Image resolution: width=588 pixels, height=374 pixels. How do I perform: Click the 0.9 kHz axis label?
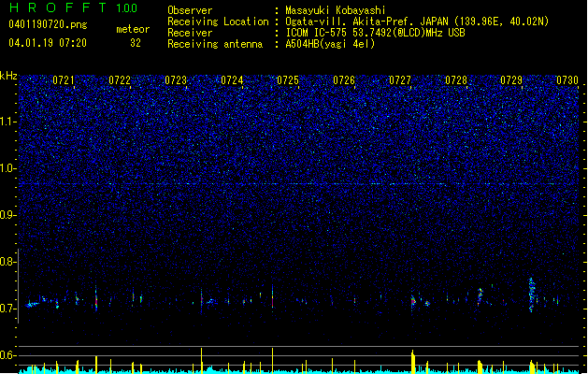8,215
